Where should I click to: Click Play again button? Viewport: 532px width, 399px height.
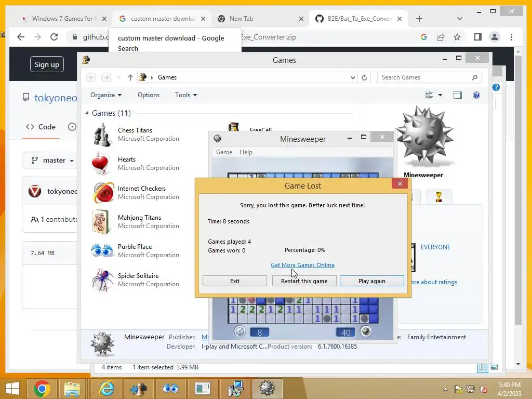coord(372,281)
